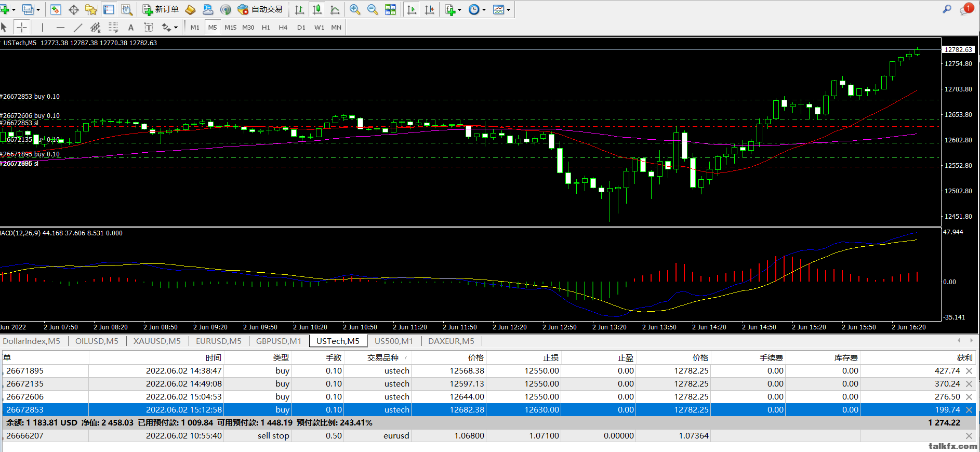
Task: Switch to DollarIndex,M5 chart tab
Action: [31, 341]
